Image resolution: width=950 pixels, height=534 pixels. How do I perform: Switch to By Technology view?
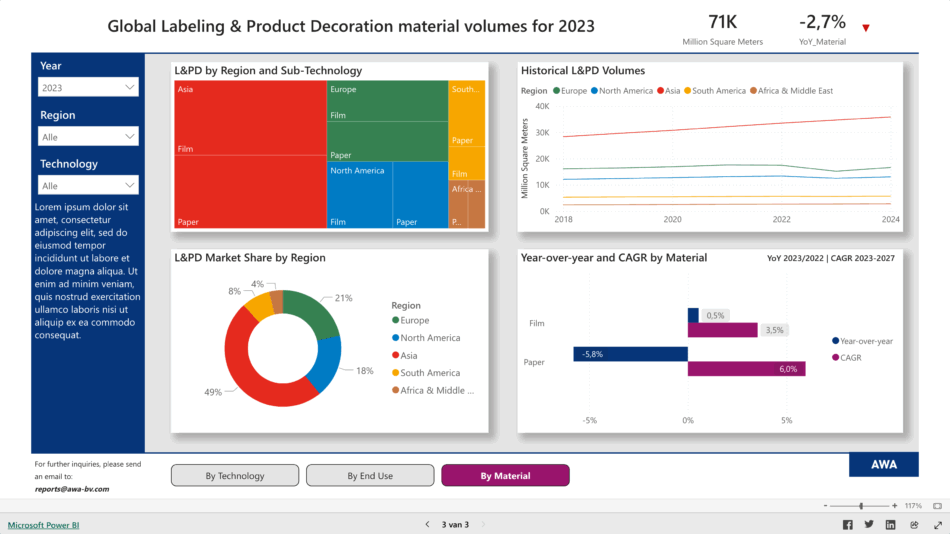pos(235,476)
